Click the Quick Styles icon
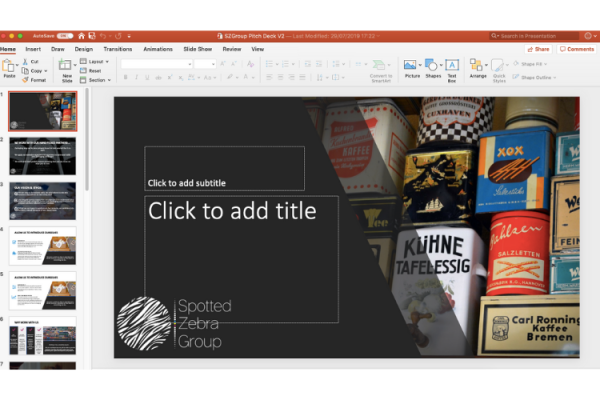 point(498,65)
